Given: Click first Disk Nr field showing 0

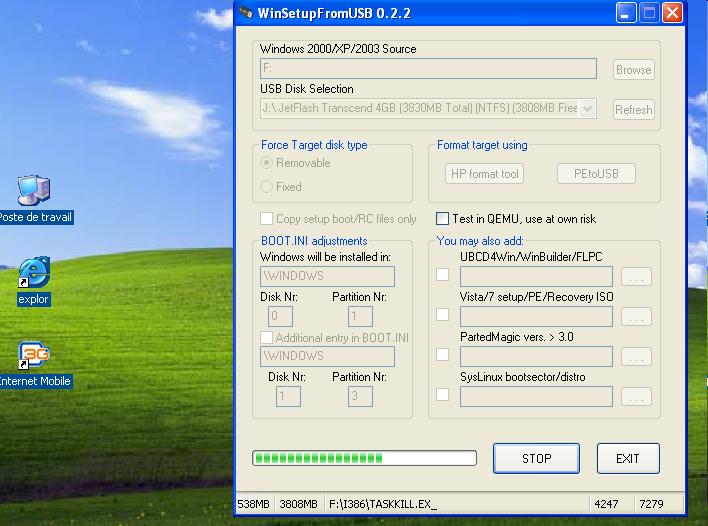Looking at the screenshot, I should pos(280,316).
